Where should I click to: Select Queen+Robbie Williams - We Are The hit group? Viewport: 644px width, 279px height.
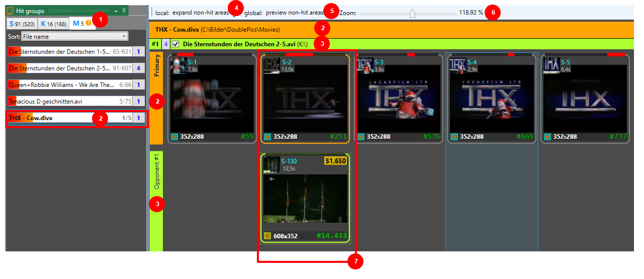click(x=69, y=85)
